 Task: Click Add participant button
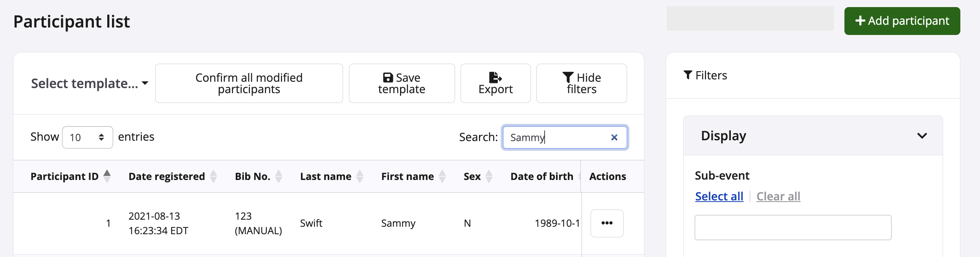point(902,21)
